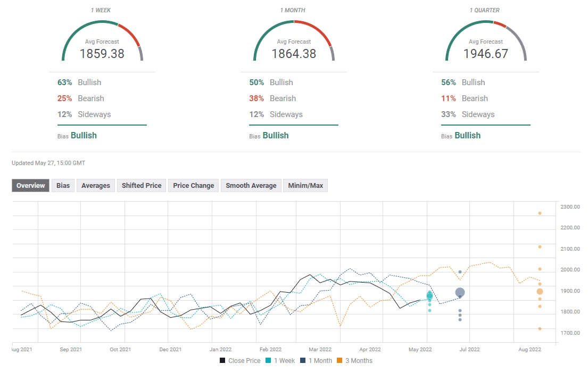Open the Averages tab
Screen dimensions: 588x372
[x=96, y=185]
